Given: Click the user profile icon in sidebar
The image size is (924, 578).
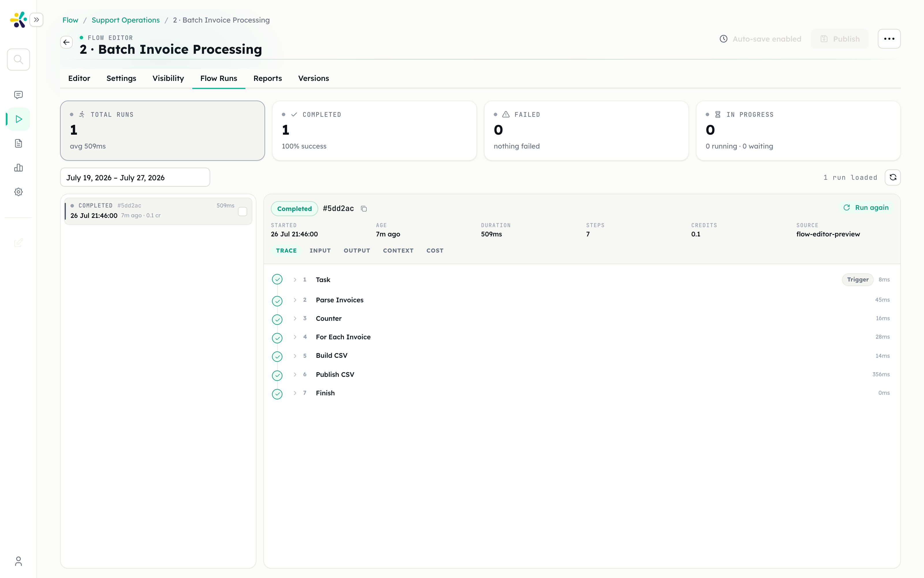Looking at the screenshot, I should coord(18,561).
